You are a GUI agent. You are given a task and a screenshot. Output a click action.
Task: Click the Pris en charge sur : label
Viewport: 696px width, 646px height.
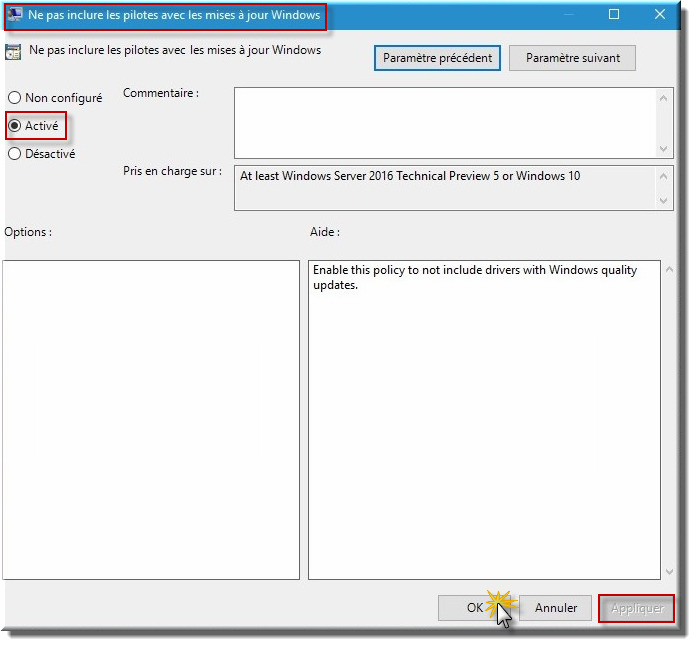pos(173,172)
